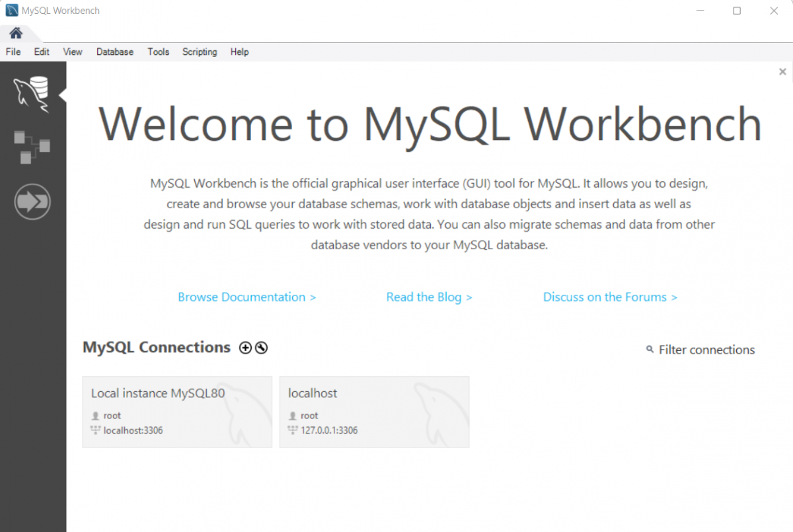Open the Help menu

[239, 52]
